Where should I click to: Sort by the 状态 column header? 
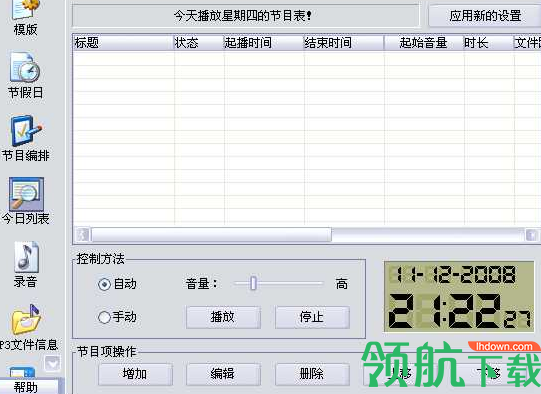tap(199, 43)
